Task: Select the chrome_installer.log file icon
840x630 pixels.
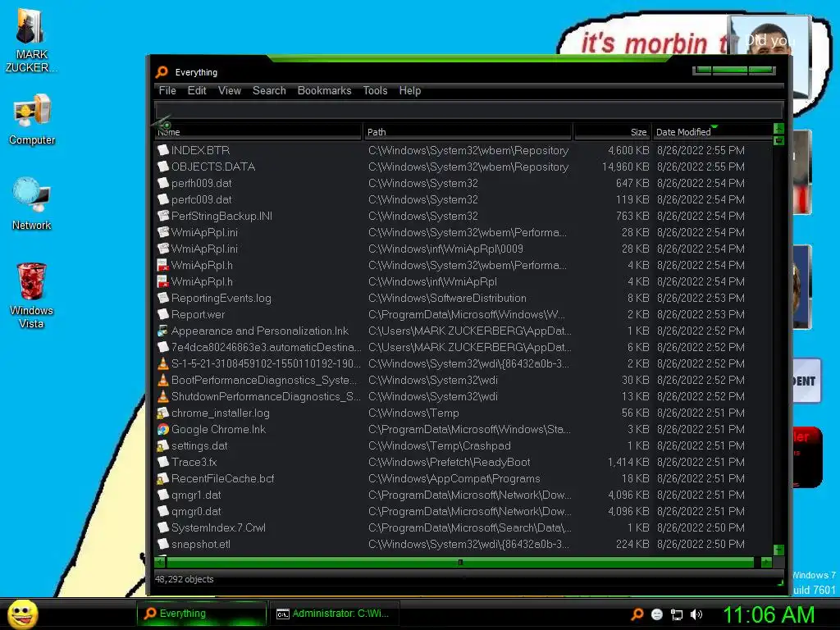Action: [x=163, y=413]
